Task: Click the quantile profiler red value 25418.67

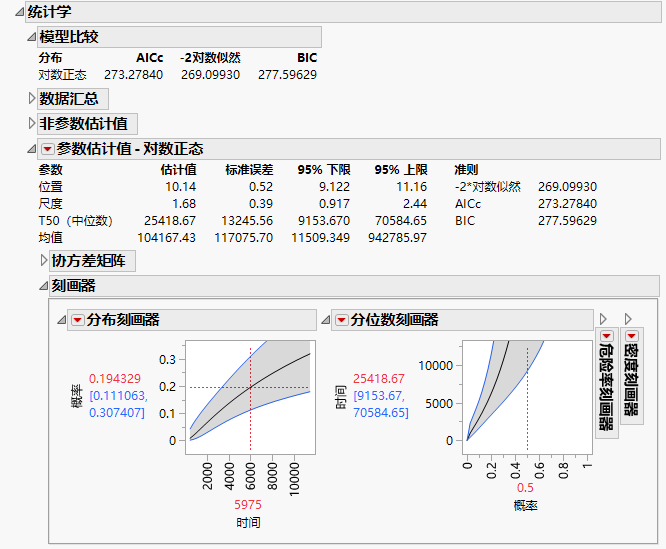Action: [379, 379]
